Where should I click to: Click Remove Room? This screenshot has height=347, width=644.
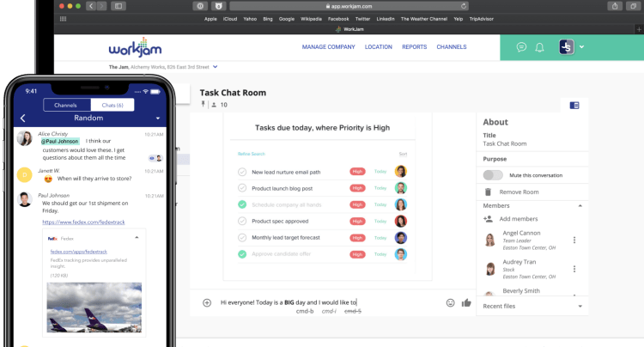pos(519,192)
